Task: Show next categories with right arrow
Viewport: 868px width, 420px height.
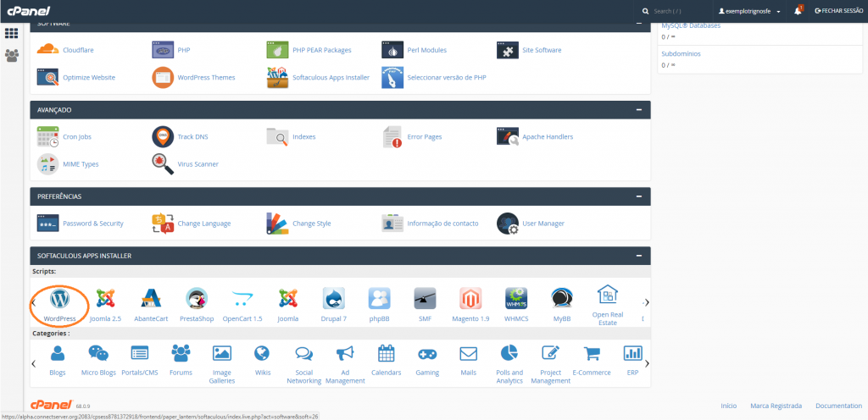Action: [x=647, y=363]
